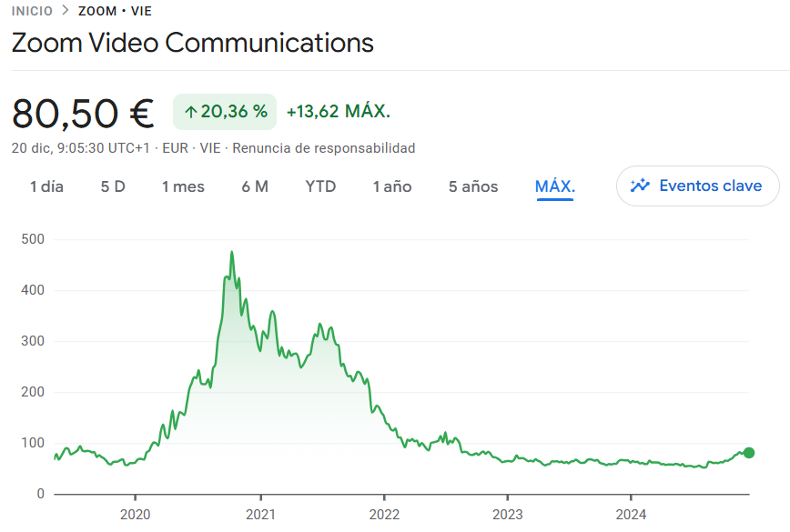Viewport: 790px width, 532px height.
Task: Open the Eventos clave button
Action: pyautogui.click(x=698, y=186)
